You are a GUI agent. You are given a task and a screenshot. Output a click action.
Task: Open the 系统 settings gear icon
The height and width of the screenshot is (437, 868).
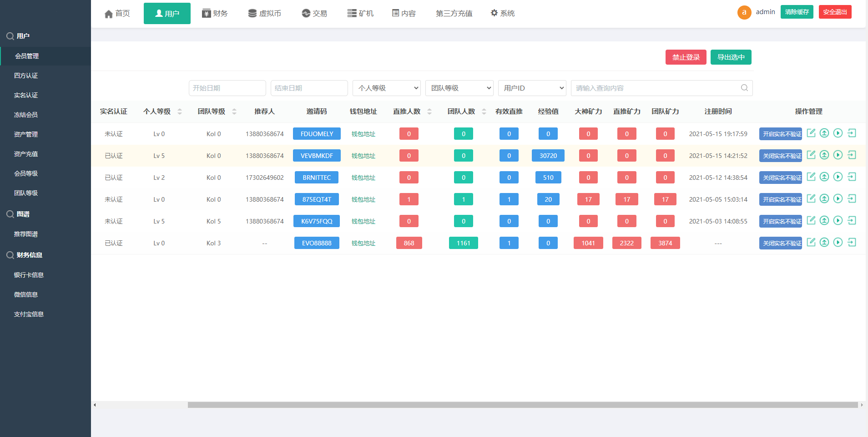click(x=494, y=13)
